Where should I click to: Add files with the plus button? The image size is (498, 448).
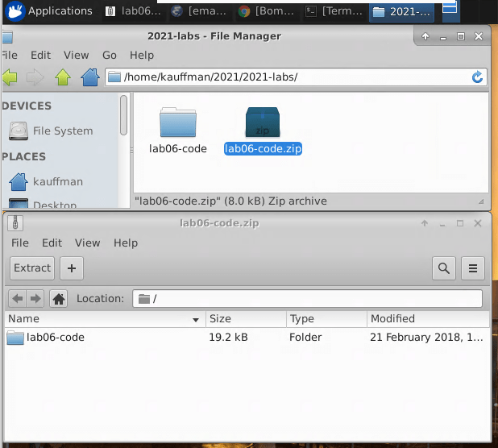click(72, 268)
